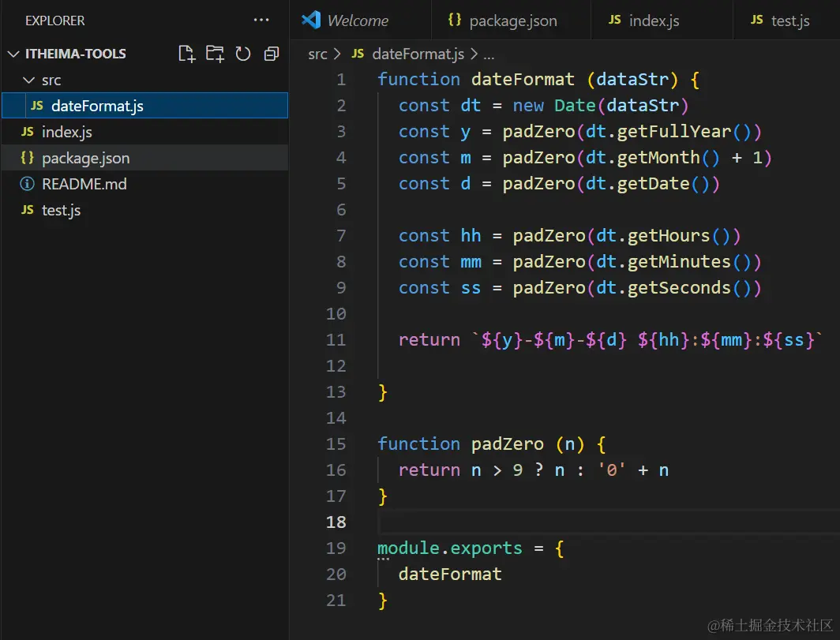Collapse the src folder chevron
The image size is (840, 640).
coord(29,80)
